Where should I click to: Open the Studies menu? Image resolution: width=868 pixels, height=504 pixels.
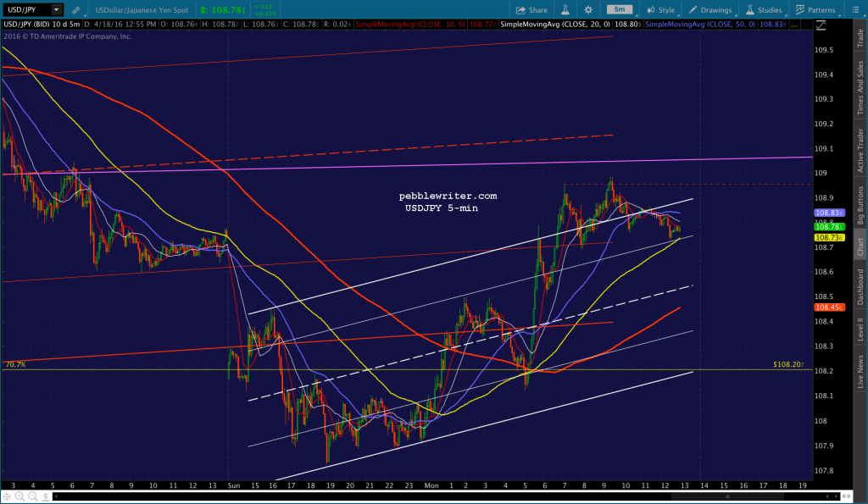764,10
